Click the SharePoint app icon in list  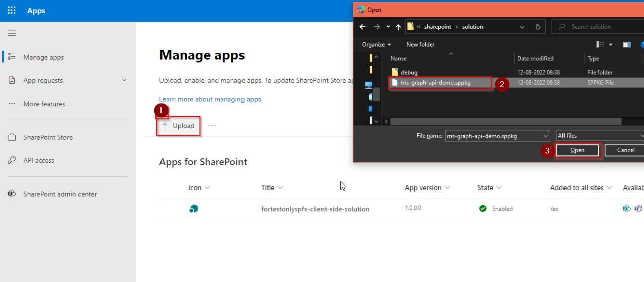194,209
